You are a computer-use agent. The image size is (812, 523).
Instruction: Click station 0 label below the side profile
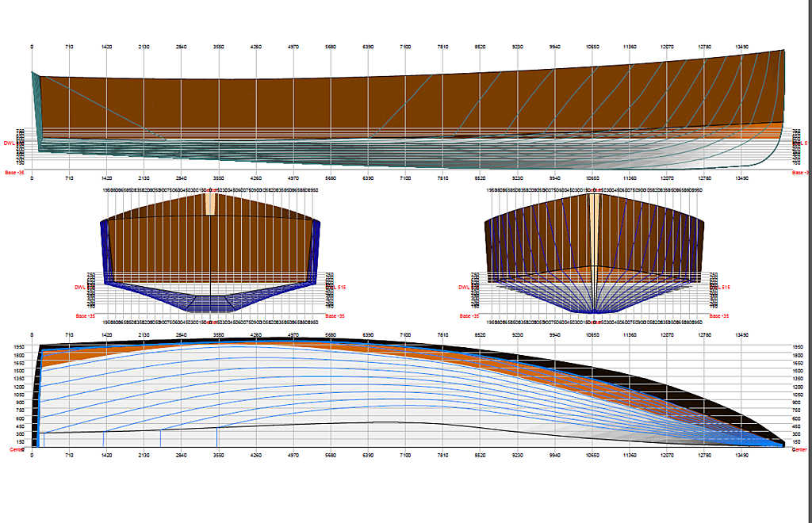coord(32,178)
